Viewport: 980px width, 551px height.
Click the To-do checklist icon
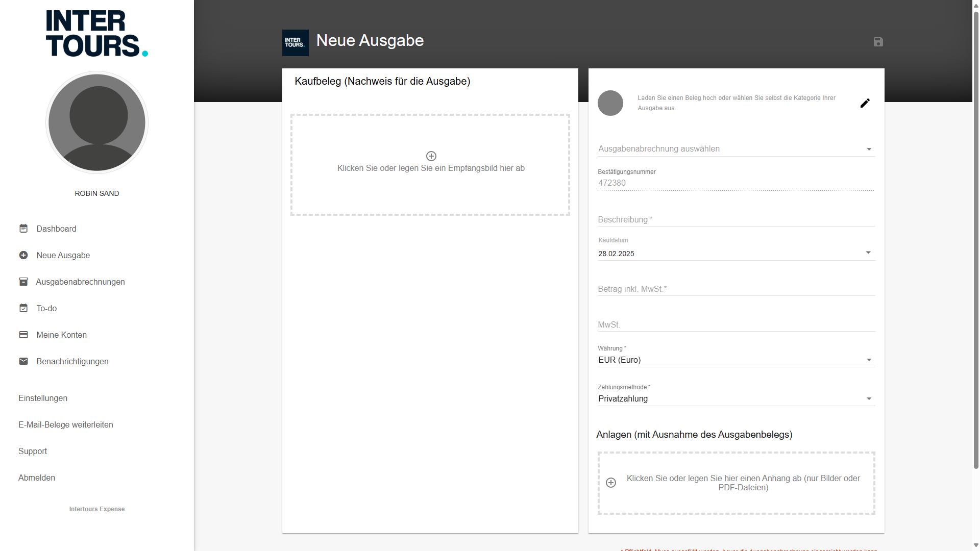point(23,308)
